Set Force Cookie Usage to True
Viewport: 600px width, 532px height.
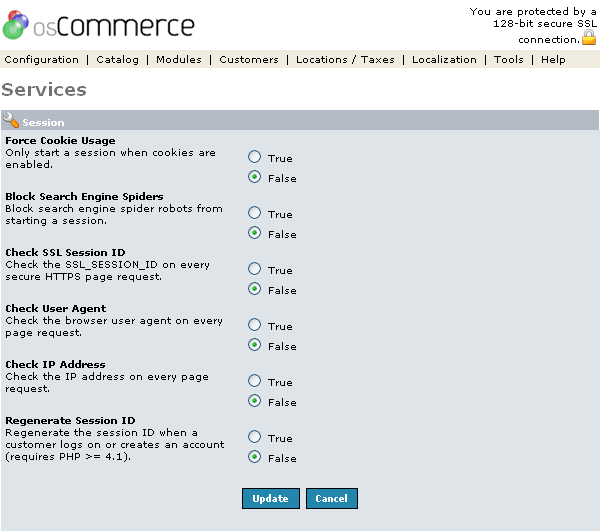[x=254, y=157]
